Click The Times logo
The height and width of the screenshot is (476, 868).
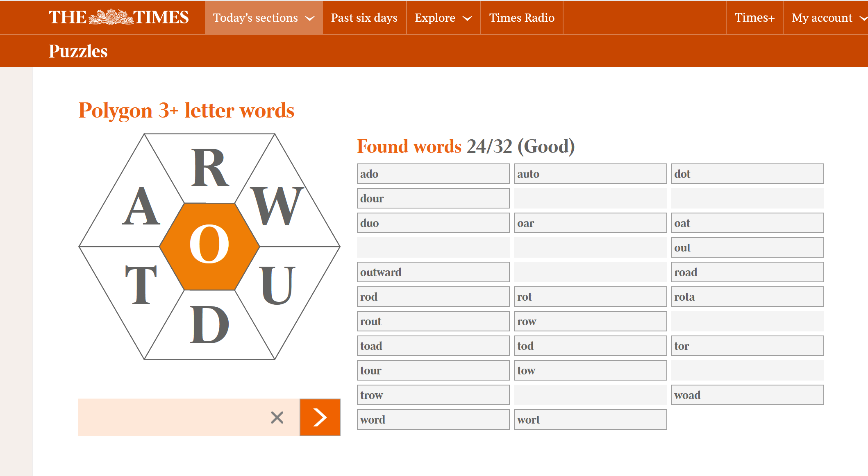[118, 17]
